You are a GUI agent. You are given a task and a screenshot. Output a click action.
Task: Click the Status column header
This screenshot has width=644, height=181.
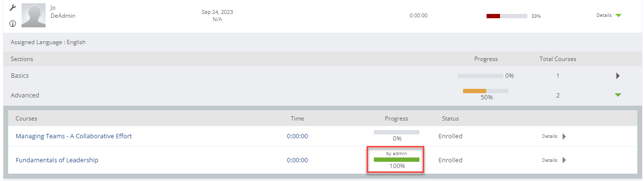click(450, 118)
